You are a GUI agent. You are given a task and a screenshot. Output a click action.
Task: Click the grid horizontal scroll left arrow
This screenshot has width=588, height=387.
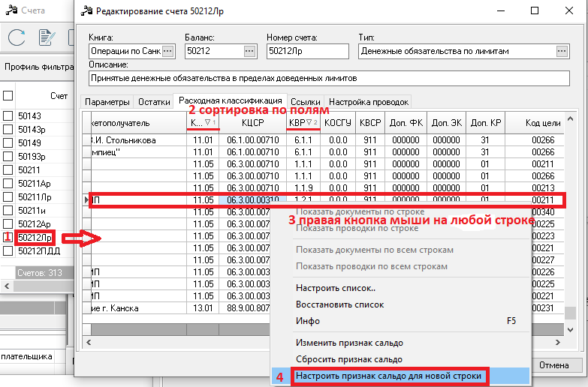point(89,342)
